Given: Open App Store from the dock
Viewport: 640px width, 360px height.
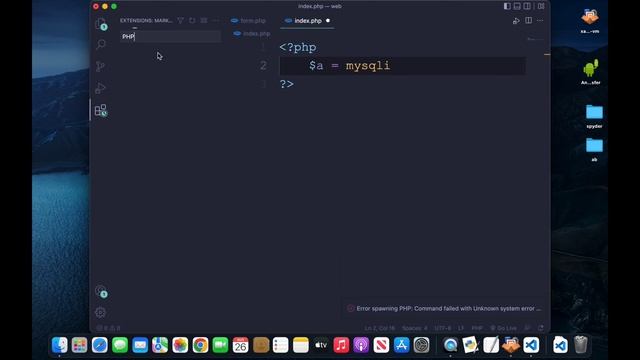Looking at the screenshot, I should (401, 345).
